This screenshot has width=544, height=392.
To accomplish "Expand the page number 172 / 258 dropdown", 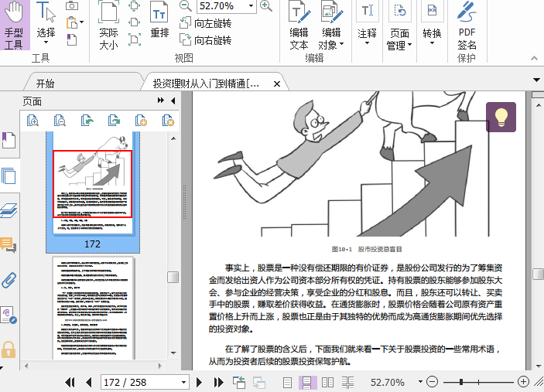I will click(x=184, y=382).
